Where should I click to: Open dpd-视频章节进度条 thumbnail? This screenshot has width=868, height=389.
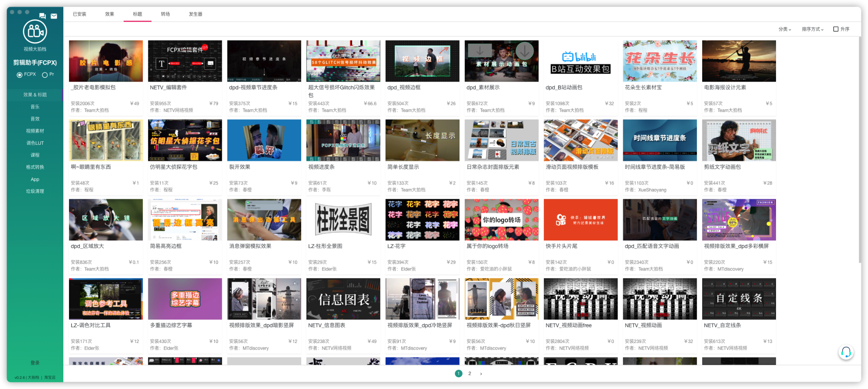(264, 61)
